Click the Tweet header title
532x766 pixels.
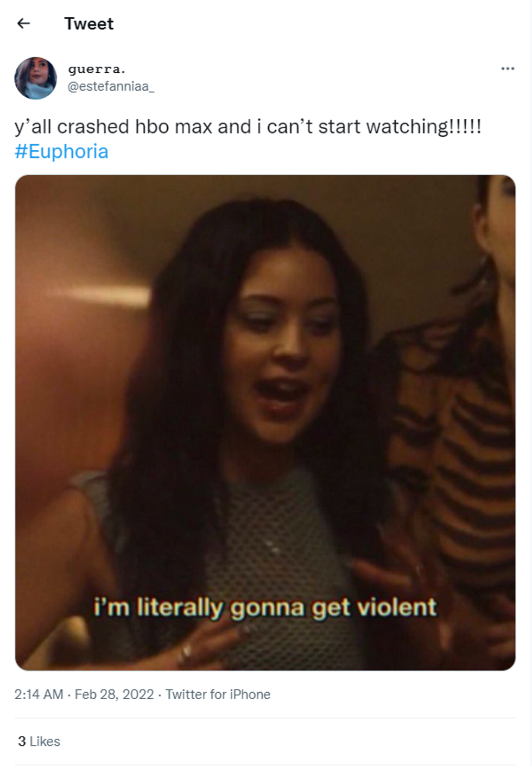coord(89,23)
